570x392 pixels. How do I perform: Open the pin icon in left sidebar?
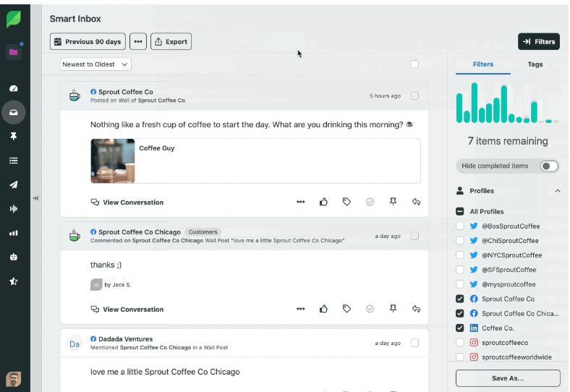click(x=14, y=137)
